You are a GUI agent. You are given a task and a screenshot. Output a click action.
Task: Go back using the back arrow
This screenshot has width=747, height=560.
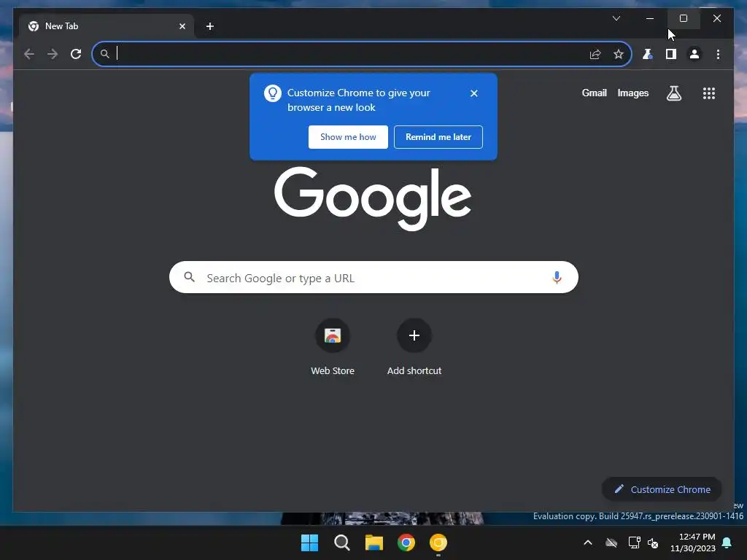tap(29, 54)
